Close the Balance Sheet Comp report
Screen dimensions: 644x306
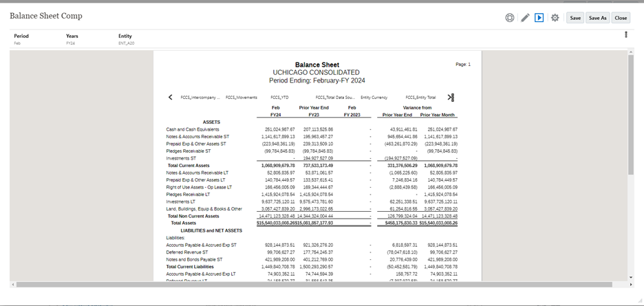pos(621,18)
